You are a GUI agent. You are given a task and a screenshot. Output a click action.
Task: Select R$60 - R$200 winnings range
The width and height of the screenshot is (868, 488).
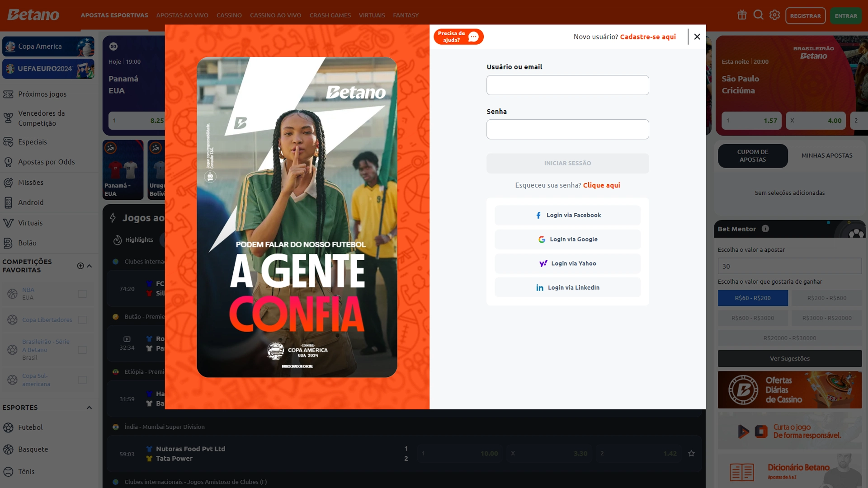[753, 298]
